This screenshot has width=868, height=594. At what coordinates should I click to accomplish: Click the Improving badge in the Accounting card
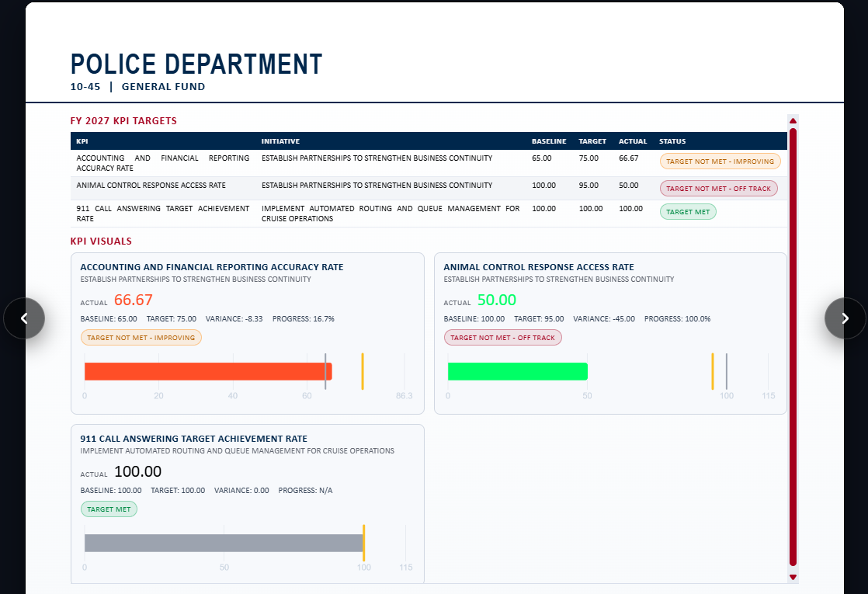click(x=141, y=337)
